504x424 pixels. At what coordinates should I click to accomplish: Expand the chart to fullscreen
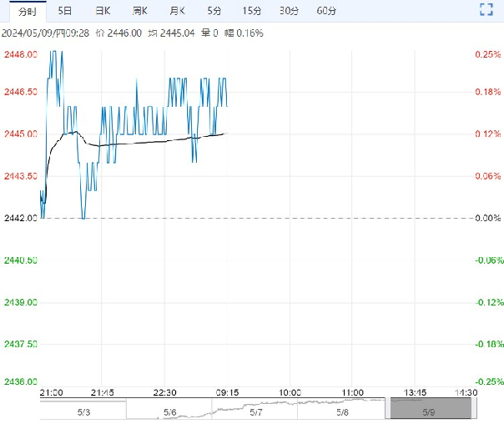(x=486, y=10)
